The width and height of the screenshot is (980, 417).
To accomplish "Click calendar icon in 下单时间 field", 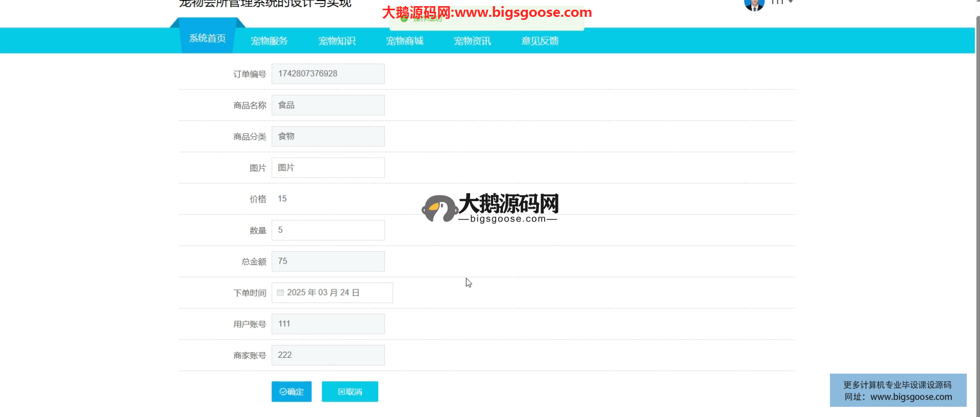I will point(280,292).
